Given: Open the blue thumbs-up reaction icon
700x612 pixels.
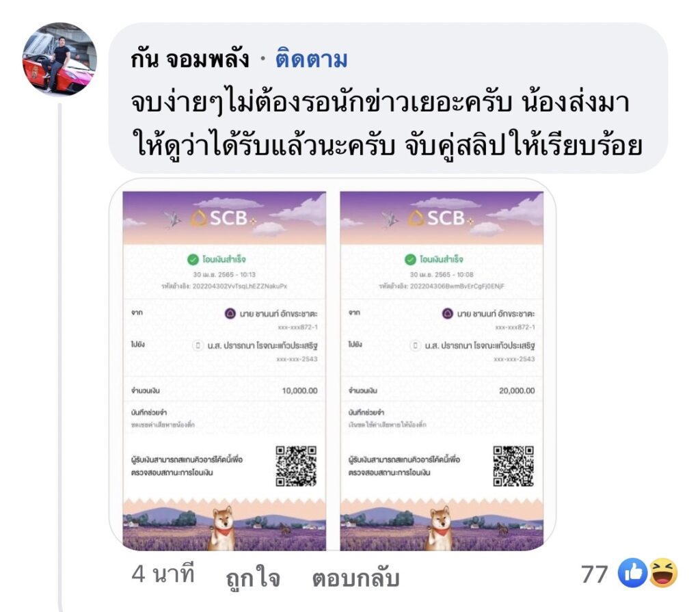Looking at the screenshot, I should tap(632, 573).
